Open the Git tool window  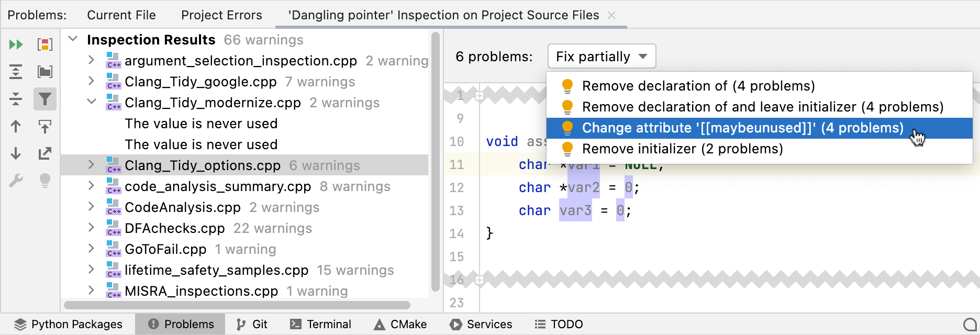pos(252,325)
